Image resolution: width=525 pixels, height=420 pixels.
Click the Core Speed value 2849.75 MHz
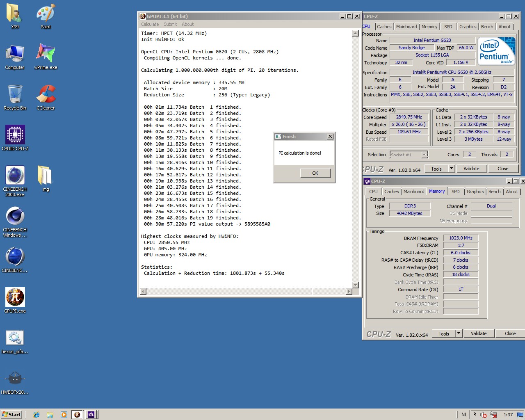(409, 117)
